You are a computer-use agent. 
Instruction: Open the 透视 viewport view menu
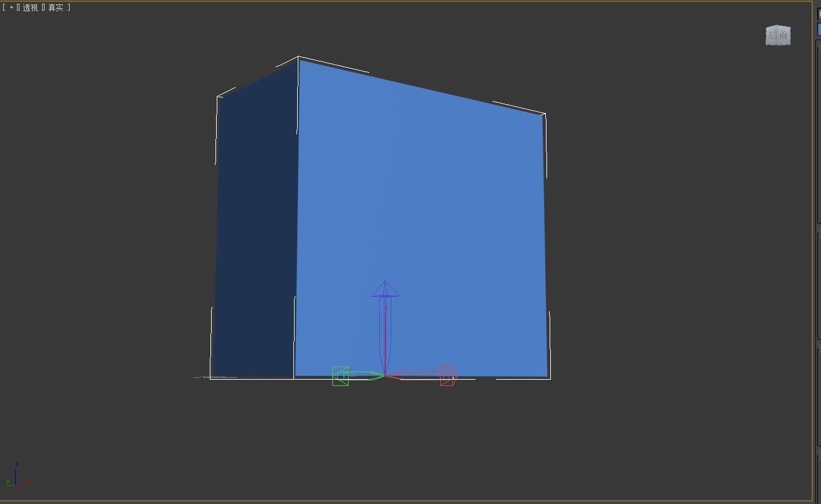pos(31,8)
